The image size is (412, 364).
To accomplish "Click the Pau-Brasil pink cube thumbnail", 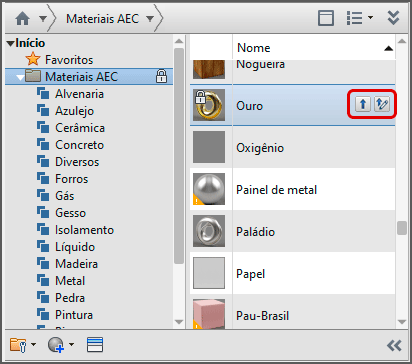I will (209, 314).
